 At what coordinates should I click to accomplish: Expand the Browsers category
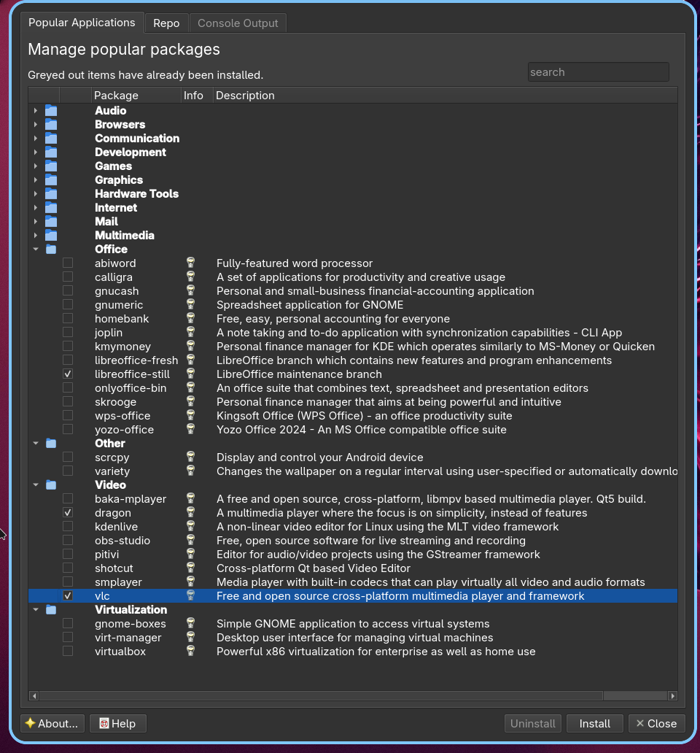36,124
